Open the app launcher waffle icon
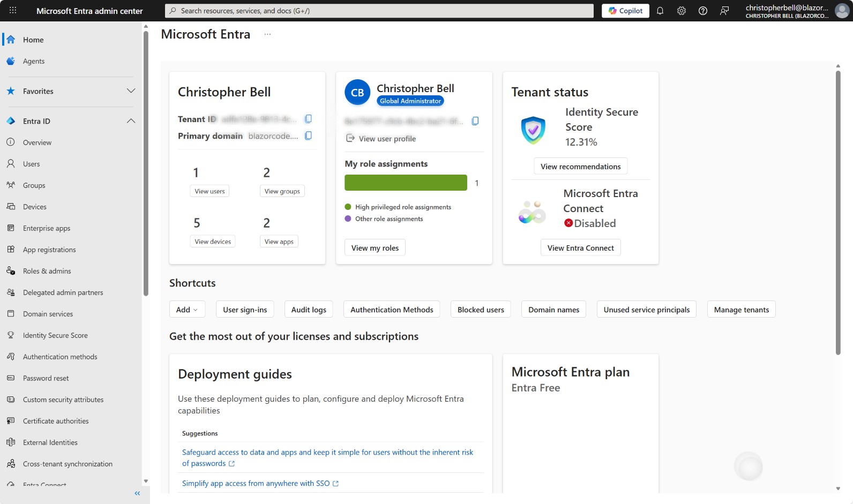The width and height of the screenshot is (853, 504). (13, 11)
